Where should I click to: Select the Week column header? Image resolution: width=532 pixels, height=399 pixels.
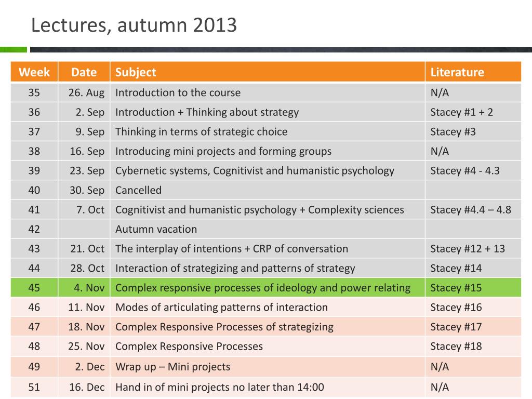pos(34,72)
